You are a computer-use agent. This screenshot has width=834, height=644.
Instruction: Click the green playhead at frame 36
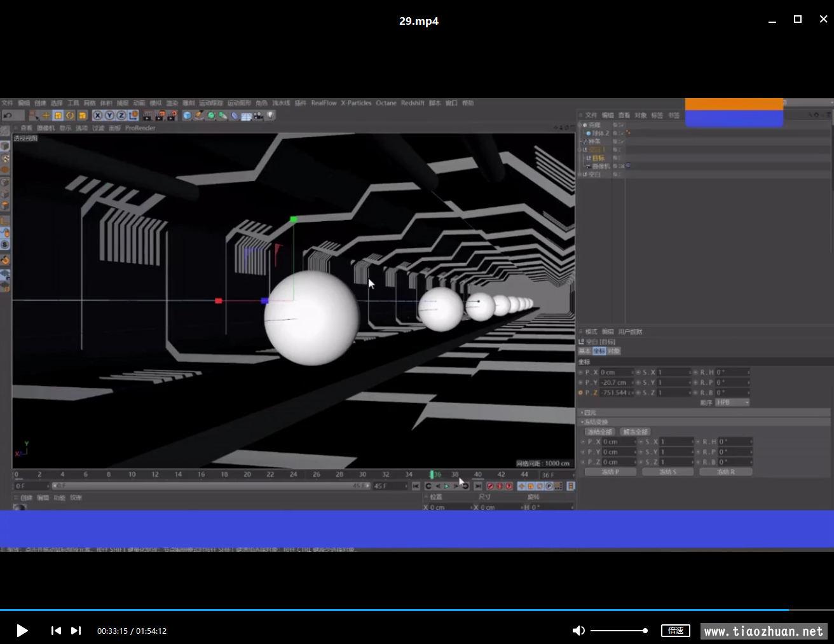click(432, 474)
